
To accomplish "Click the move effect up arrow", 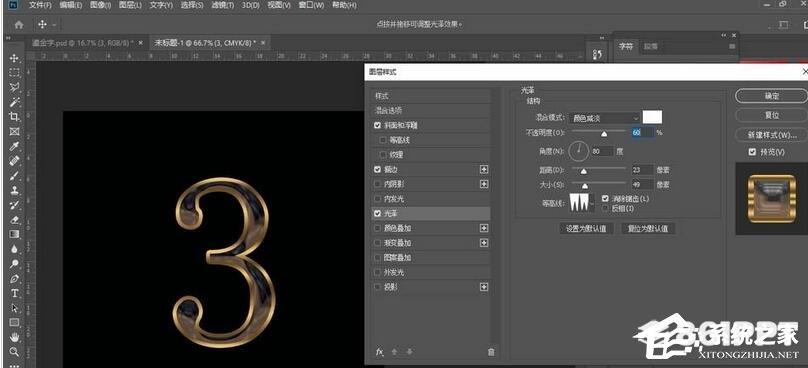I will [x=395, y=352].
